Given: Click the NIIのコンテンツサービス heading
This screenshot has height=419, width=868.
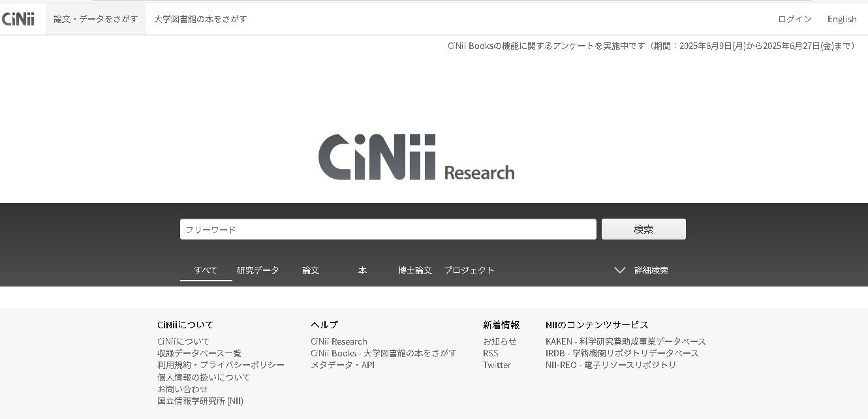Looking at the screenshot, I should (597, 324).
